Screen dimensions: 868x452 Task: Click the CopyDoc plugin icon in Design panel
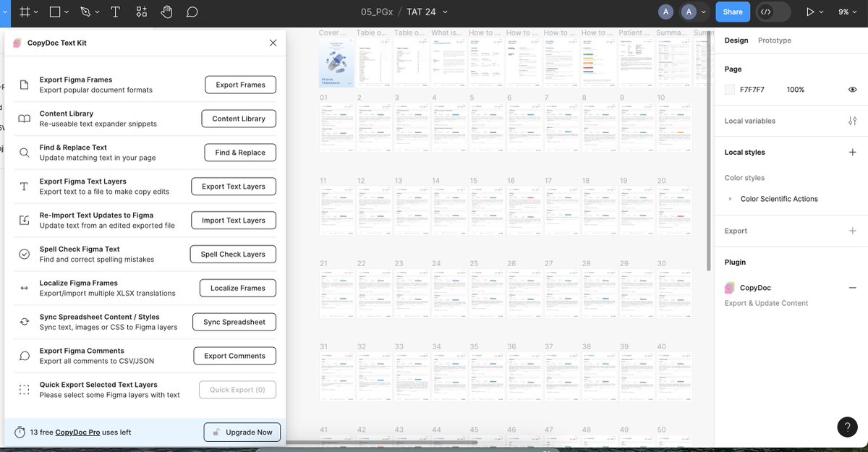coord(730,288)
